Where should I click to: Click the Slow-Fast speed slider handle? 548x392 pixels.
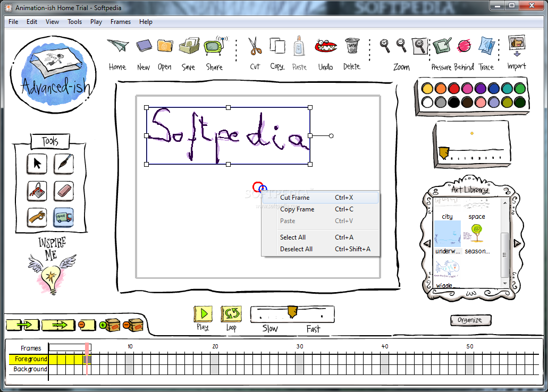pos(292,312)
